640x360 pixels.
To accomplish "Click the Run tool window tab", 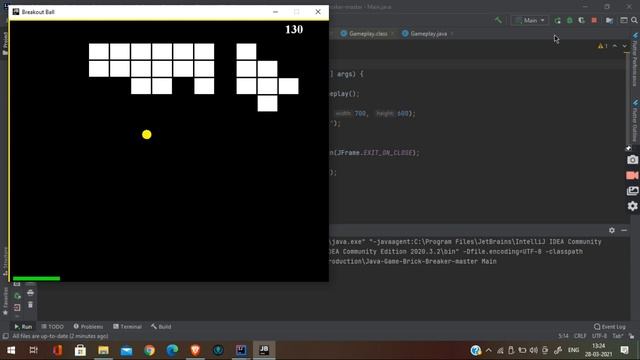I will (23, 327).
